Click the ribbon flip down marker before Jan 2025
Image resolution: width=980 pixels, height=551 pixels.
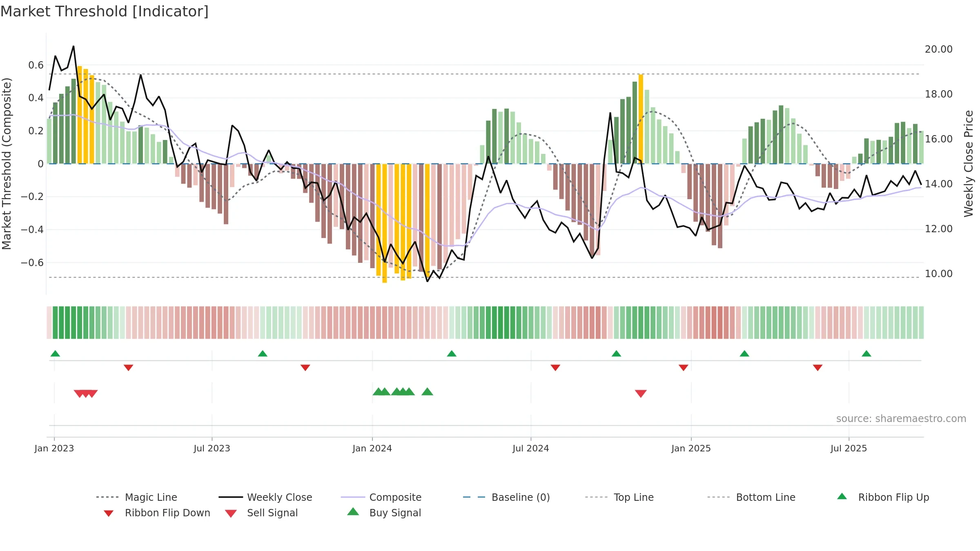(x=684, y=368)
